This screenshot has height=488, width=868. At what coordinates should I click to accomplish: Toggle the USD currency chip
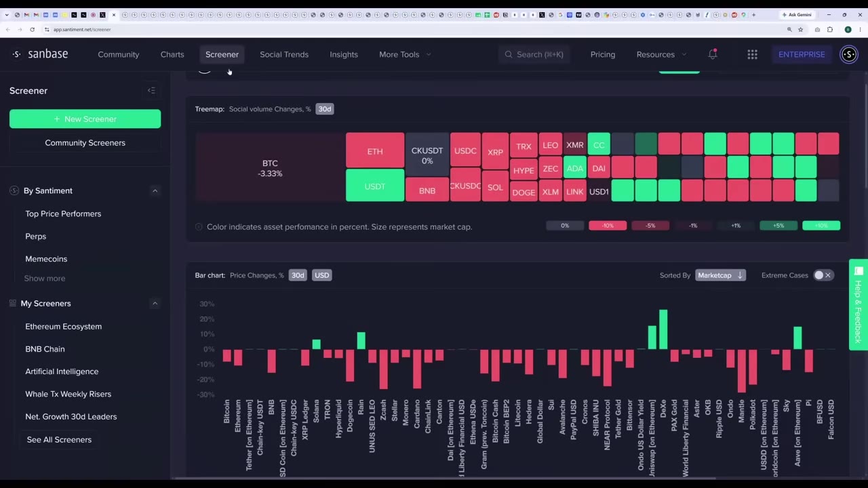tap(321, 275)
